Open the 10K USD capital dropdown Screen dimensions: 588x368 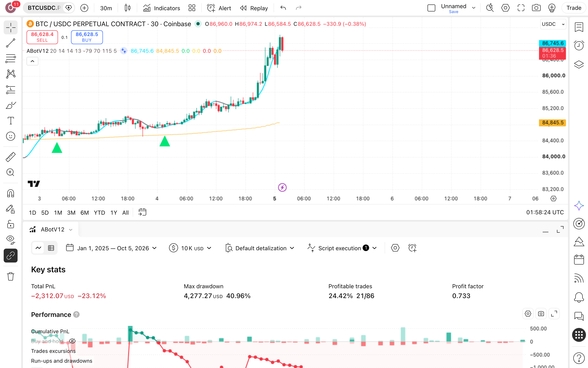tap(190, 248)
